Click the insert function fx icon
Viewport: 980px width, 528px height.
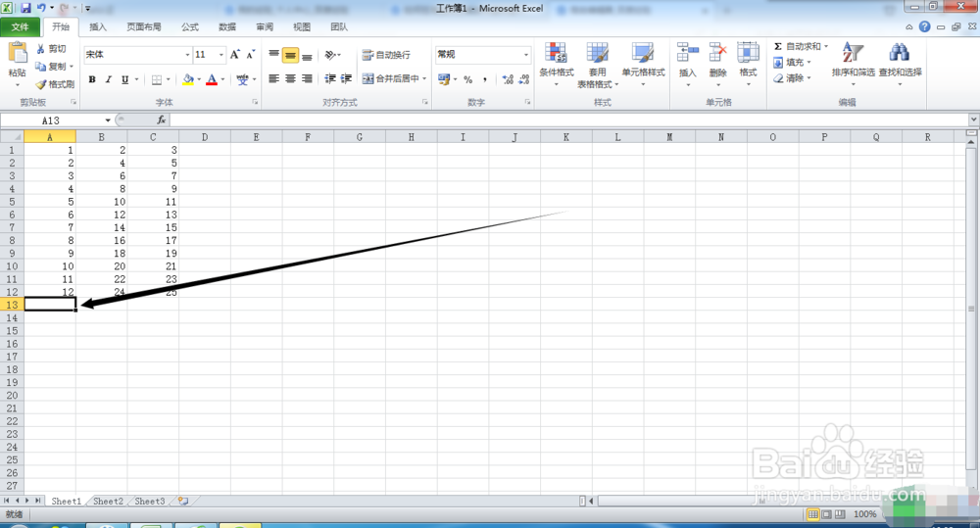(162, 120)
